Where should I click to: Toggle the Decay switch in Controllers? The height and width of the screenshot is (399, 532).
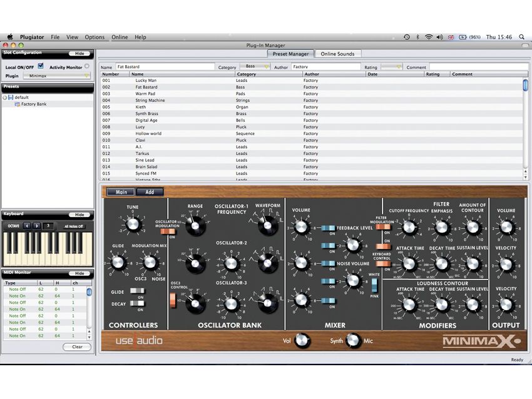137,303
